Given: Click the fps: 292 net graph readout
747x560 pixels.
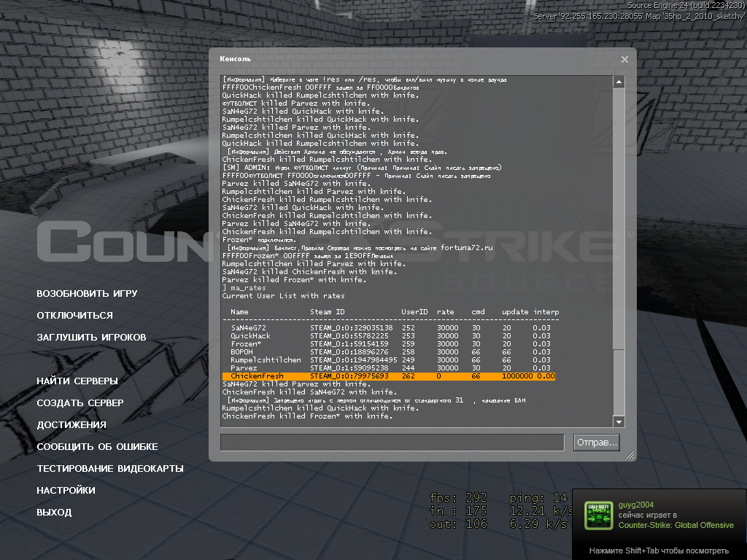Looking at the screenshot, I should tap(458, 498).
